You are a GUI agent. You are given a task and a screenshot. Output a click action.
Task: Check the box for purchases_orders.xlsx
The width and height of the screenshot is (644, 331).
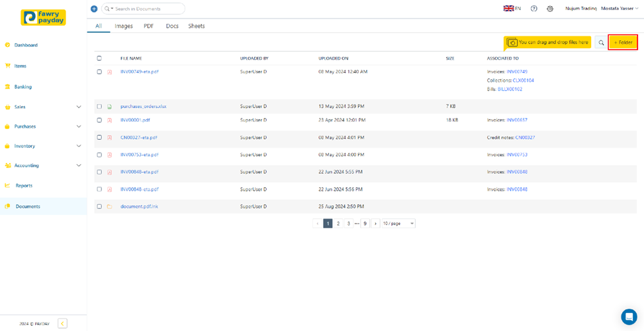pos(99,106)
